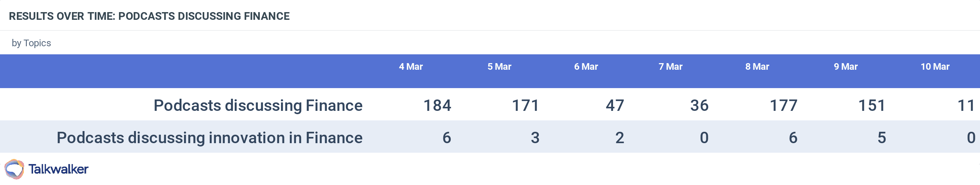Click the 8 Mar column header
The height and width of the screenshot is (185, 980).
pos(757,66)
